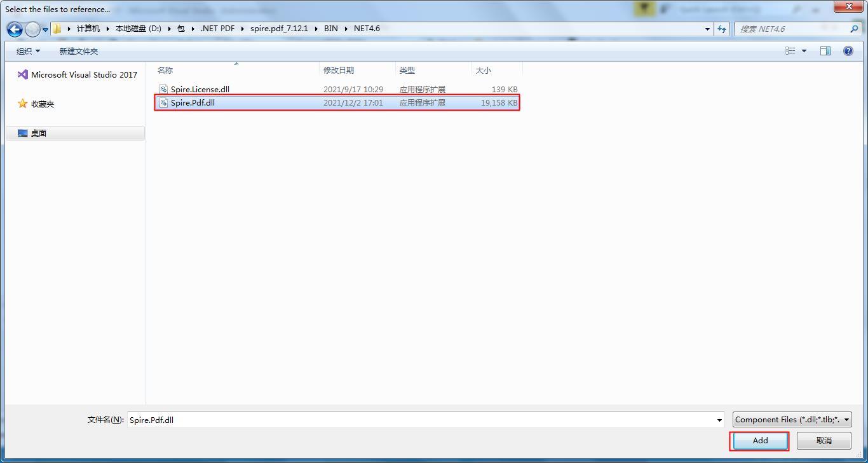This screenshot has width=868, height=463.
Task: Select 桌面 in the left sidebar
Action: click(x=37, y=133)
